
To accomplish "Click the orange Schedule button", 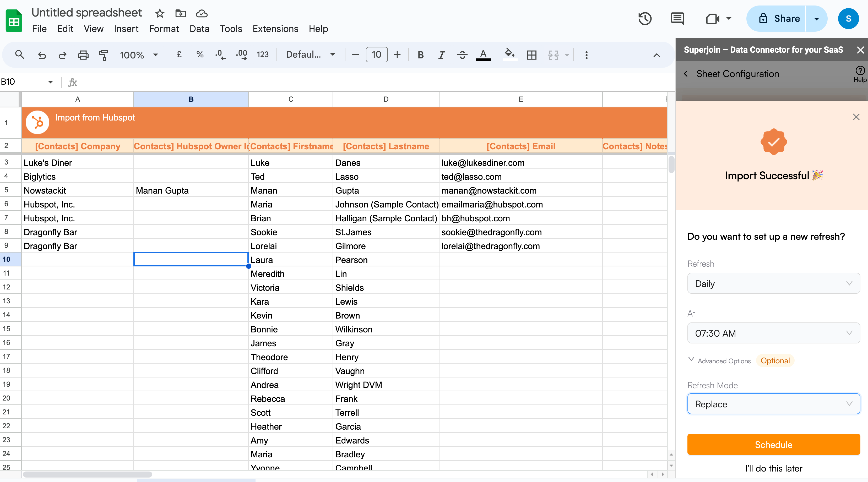I will pyautogui.click(x=773, y=444).
